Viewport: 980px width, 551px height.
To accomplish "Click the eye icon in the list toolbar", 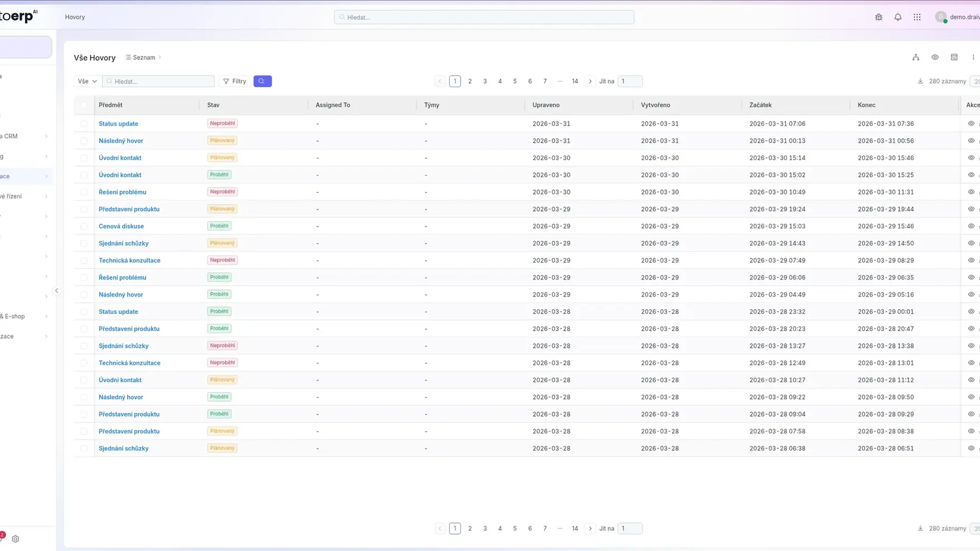I will 935,57.
